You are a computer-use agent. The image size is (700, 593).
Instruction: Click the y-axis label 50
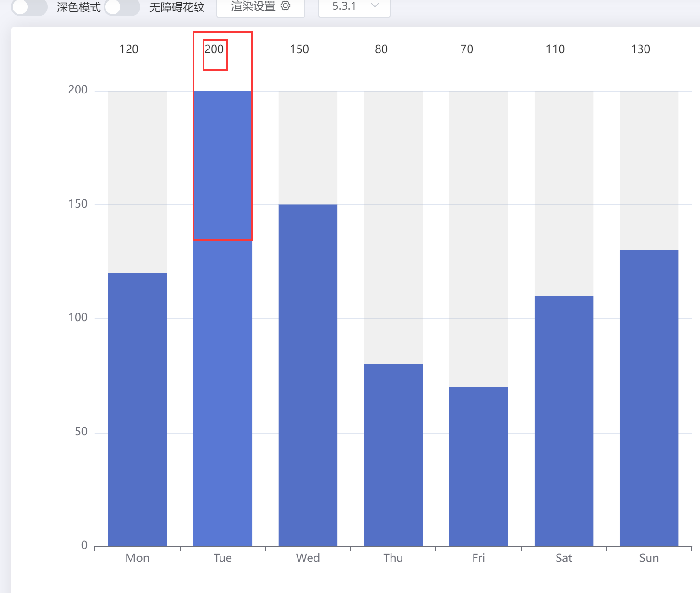pyautogui.click(x=81, y=432)
